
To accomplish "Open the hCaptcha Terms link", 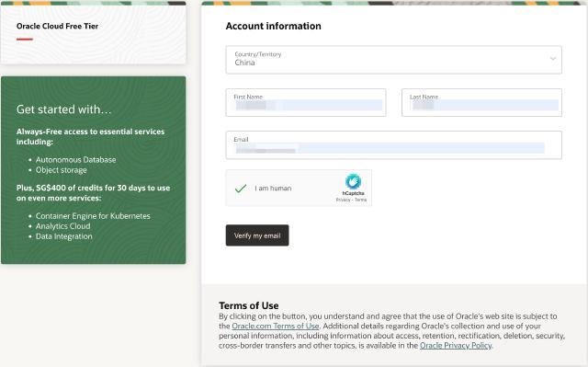I will [x=360, y=200].
